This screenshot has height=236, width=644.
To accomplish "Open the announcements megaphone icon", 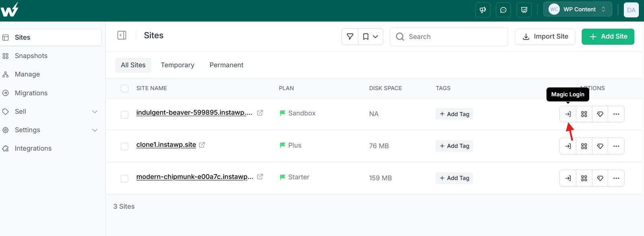I will point(483,10).
